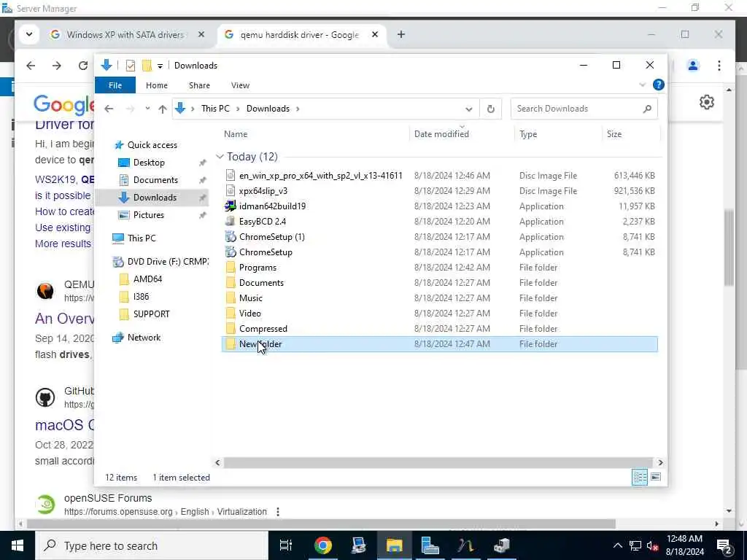Open the SUPPORT folder in tree
This screenshot has width=747, height=560.
click(x=151, y=314)
